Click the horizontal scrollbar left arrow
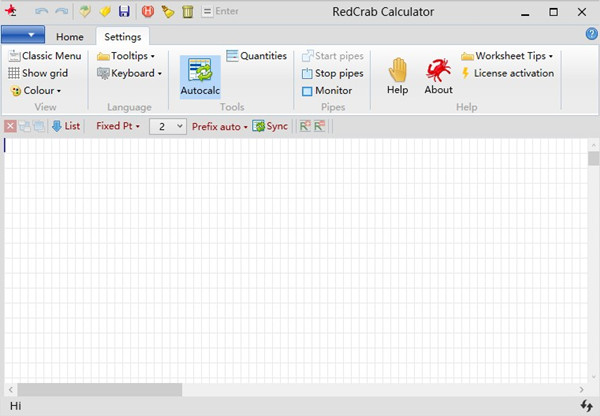The width and height of the screenshot is (600, 416). coord(11,390)
